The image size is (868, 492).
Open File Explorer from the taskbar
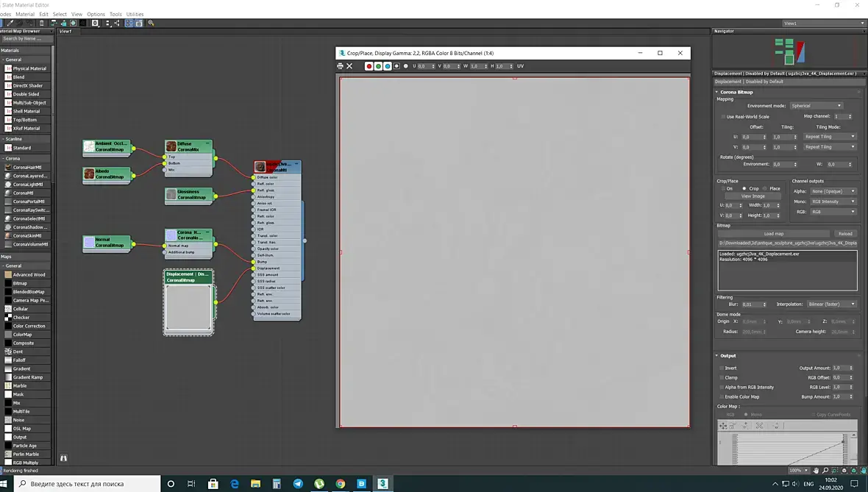pos(255,483)
